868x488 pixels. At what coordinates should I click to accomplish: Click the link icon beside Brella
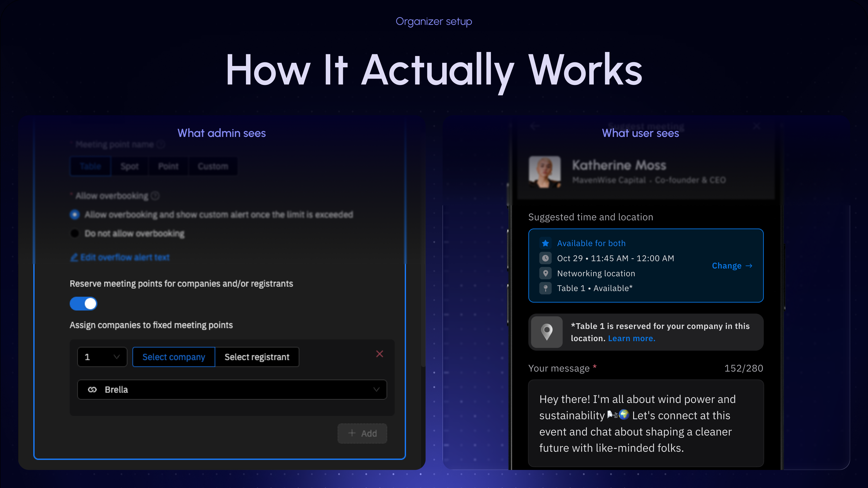click(x=92, y=390)
